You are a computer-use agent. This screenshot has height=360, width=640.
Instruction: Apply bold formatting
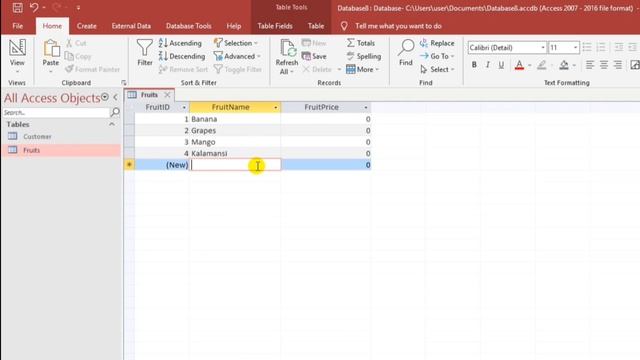click(474, 64)
